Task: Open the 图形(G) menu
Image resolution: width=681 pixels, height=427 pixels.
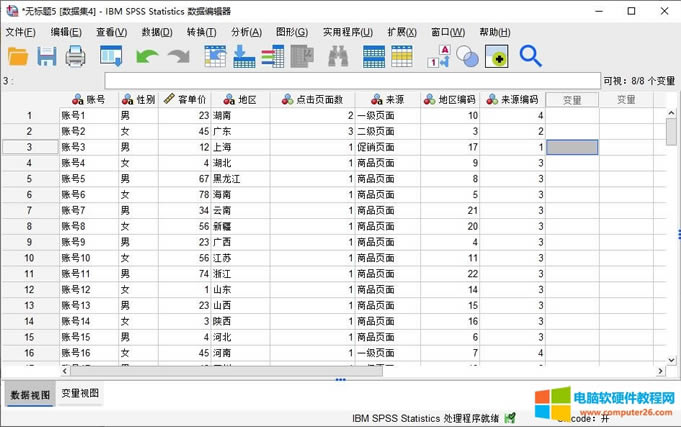Action: tap(291, 32)
